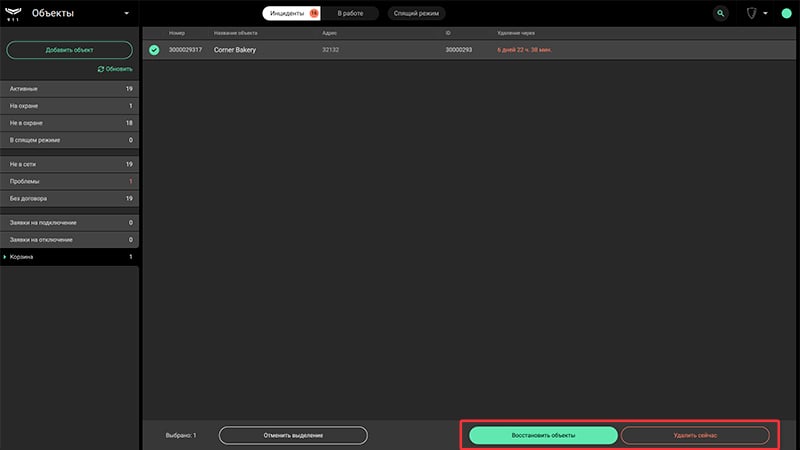Uncheck the Corner Bakery row checkbox

(x=154, y=50)
